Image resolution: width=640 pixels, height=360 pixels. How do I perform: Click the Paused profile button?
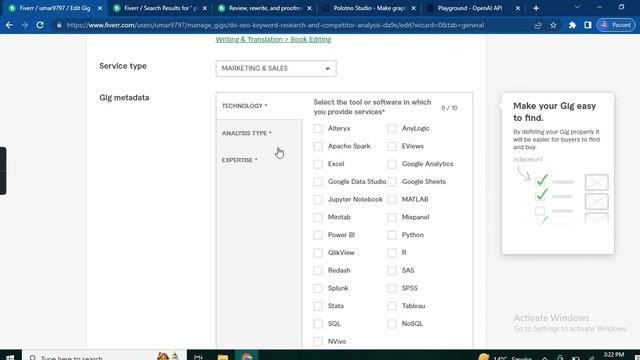616,25
